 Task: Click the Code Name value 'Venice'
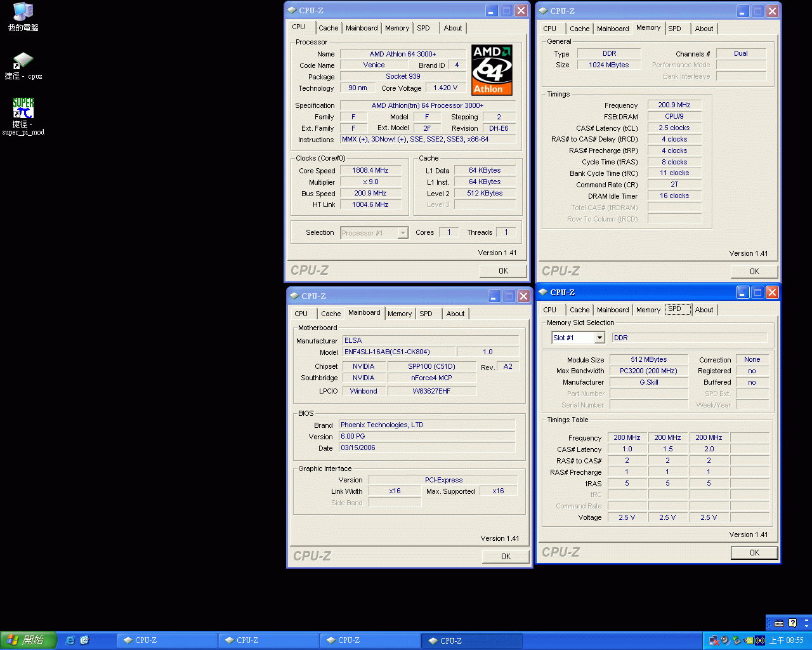[x=374, y=65]
